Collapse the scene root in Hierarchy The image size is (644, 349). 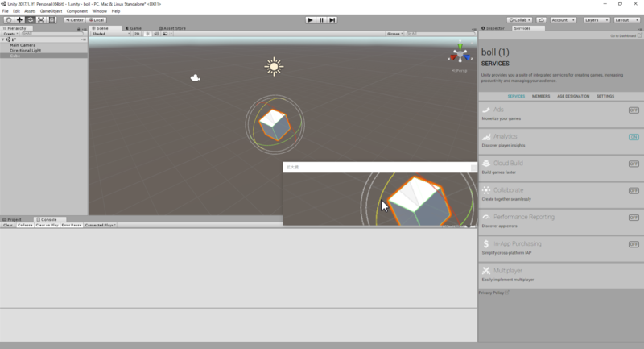[3, 39]
